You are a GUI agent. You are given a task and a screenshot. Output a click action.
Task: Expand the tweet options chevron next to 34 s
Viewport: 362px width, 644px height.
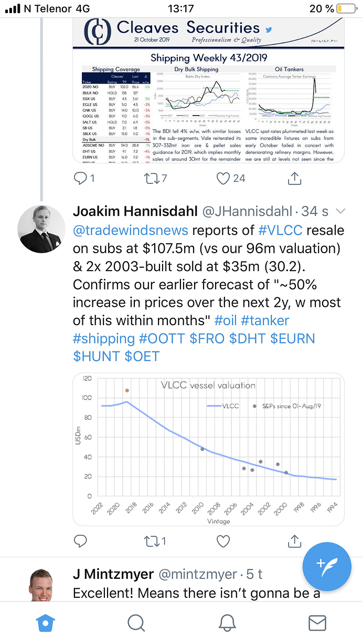coord(340,211)
